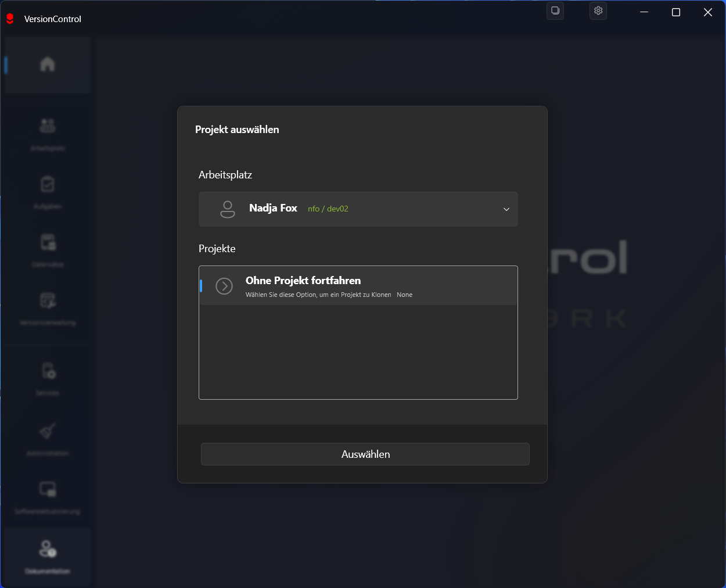The height and width of the screenshot is (588, 726).
Task: Expand the Arbeitsplatz dropdown chevron
Action: 506,209
